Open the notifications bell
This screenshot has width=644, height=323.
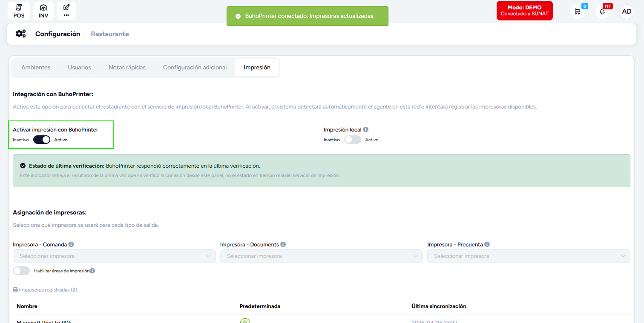[x=602, y=11]
